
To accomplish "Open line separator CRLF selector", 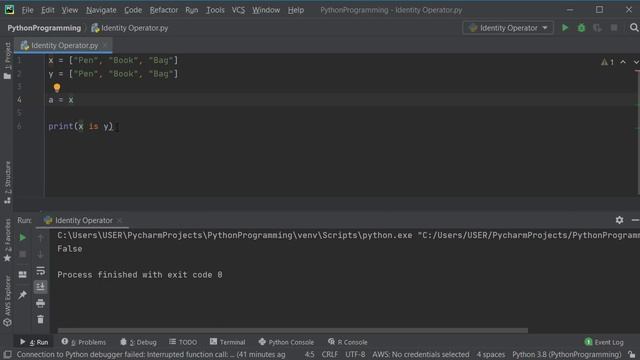I will click(329, 354).
